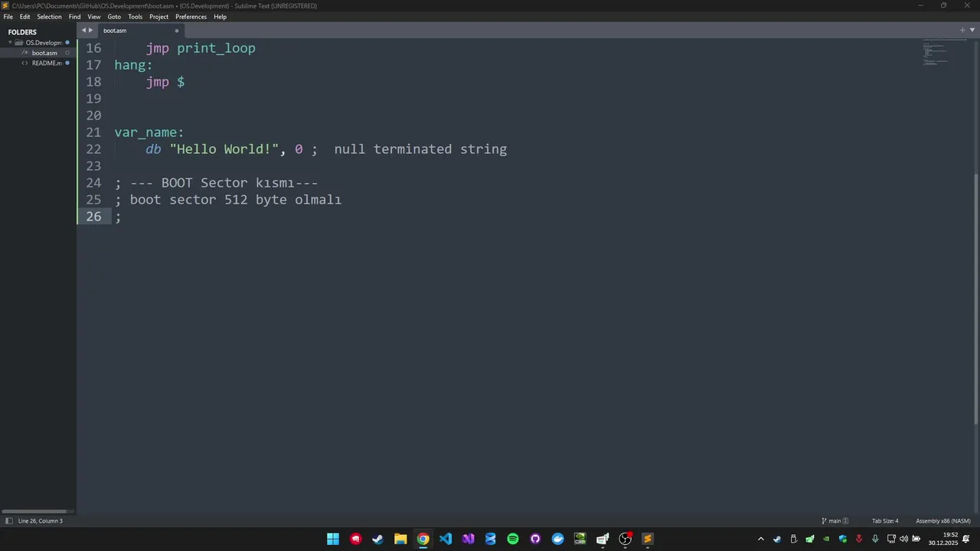The width and height of the screenshot is (980, 551).
Task: Collapse the OS.Development folder
Action: (11, 43)
